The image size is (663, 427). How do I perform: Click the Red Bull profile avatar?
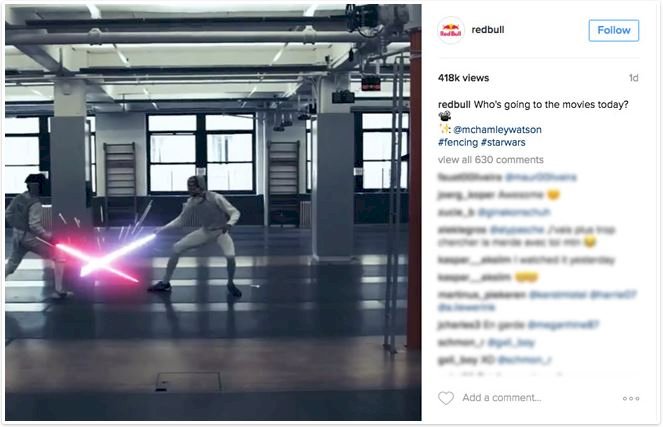[x=451, y=30]
